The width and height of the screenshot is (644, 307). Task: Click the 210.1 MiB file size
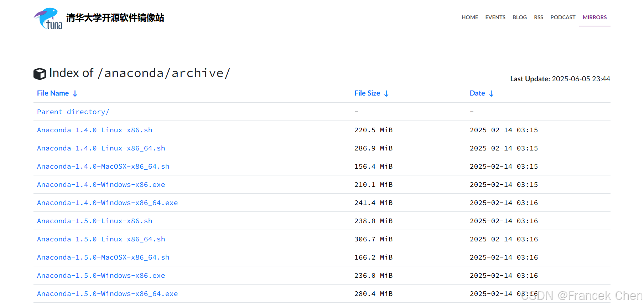click(373, 185)
